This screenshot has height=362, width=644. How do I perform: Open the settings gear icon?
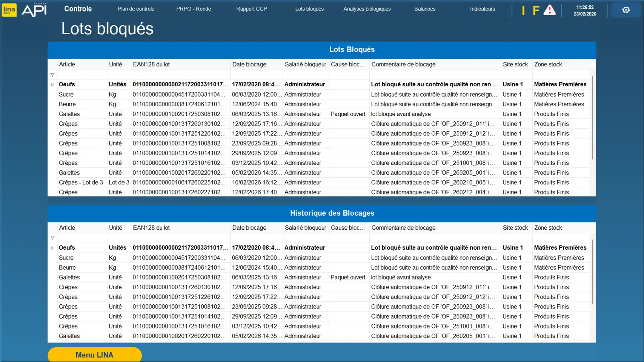click(626, 10)
